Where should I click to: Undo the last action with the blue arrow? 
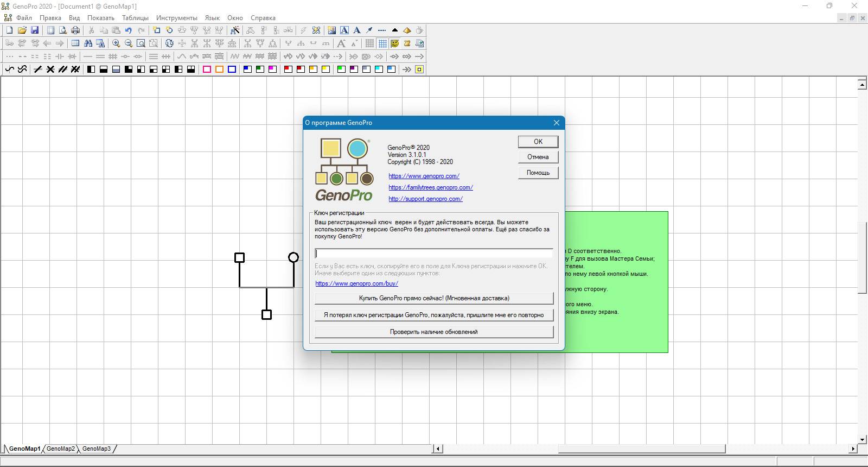(x=129, y=30)
